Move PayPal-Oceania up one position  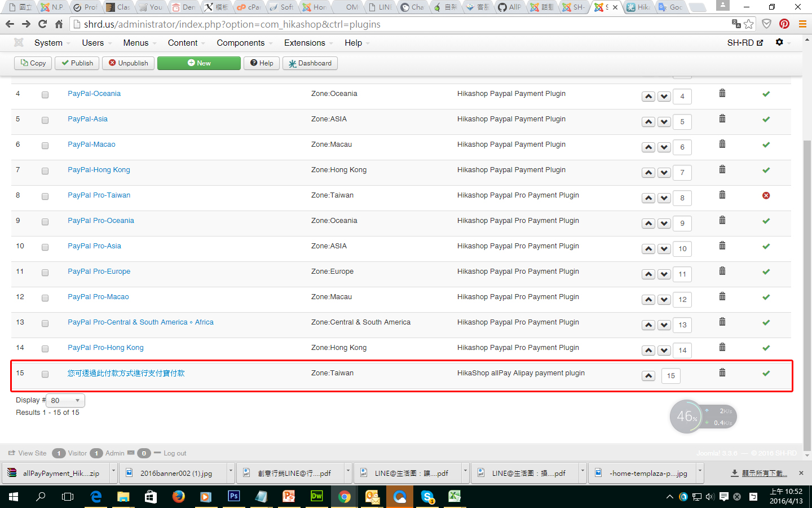[648, 97]
